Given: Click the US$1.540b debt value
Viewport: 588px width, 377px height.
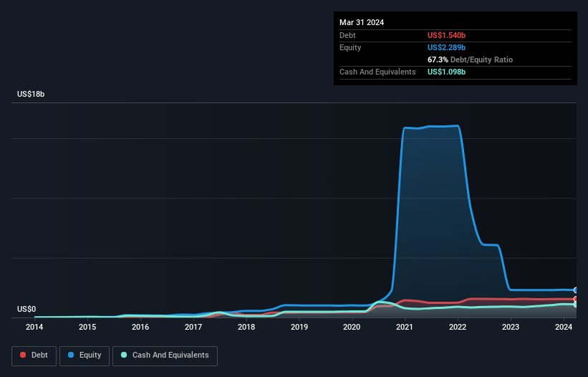Looking at the screenshot, I should pos(446,35).
